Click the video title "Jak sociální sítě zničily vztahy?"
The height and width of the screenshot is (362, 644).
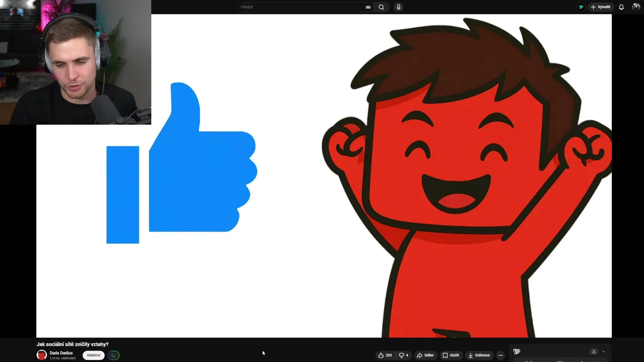click(x=72, y=344)
